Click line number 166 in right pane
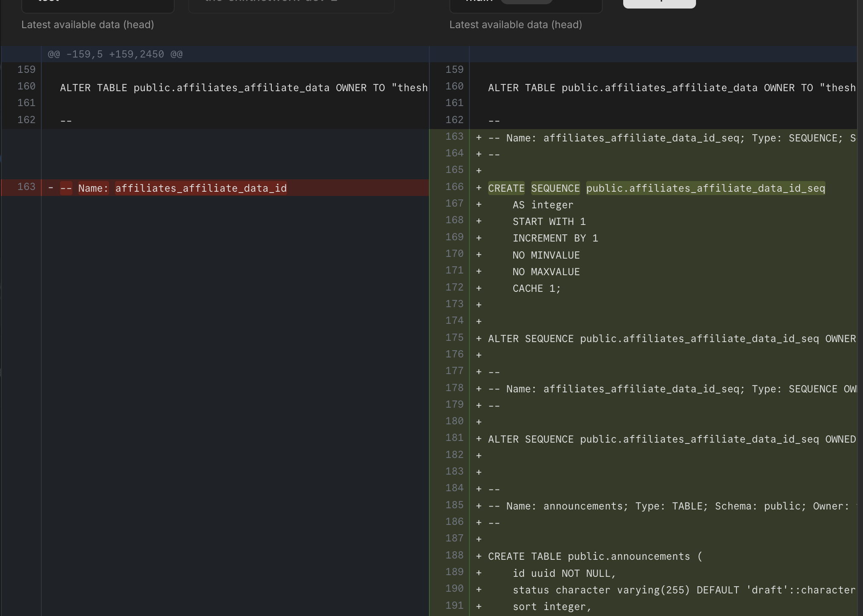The image size is (863, 616). [x=454, y=187]
